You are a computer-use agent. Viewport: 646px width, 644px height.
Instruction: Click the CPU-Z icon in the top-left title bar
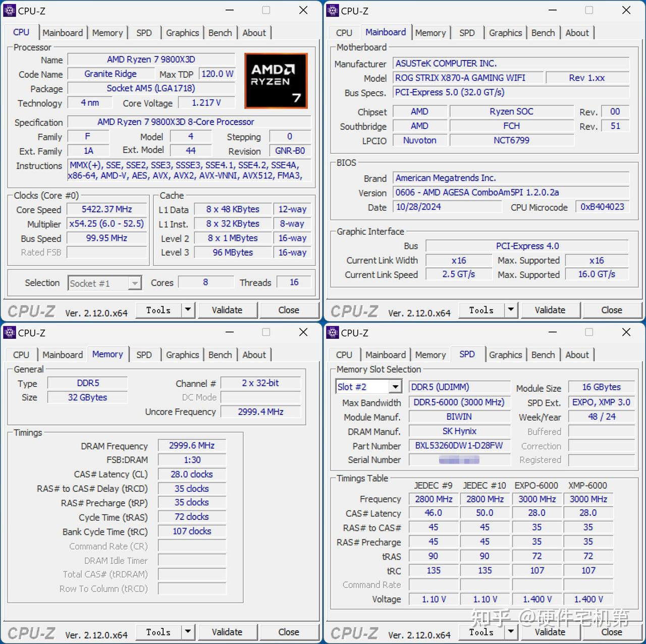click(9, 10)
